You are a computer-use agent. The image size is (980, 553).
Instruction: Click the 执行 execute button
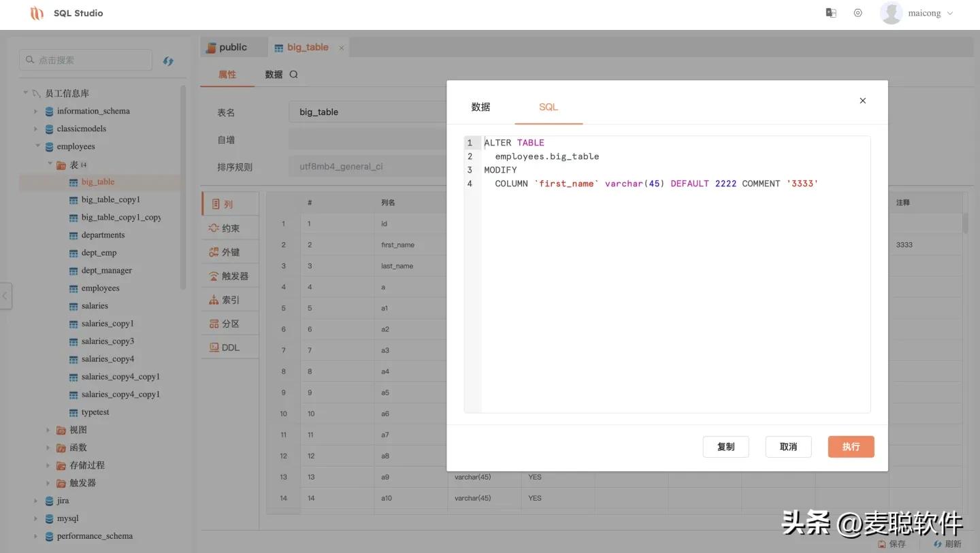point(851,447)
